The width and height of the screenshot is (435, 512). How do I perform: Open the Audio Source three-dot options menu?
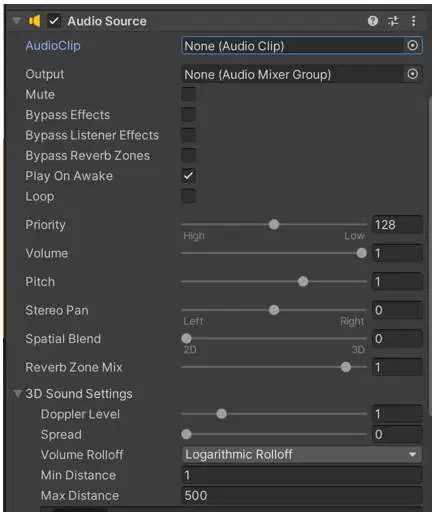click(x=413, y=21)
